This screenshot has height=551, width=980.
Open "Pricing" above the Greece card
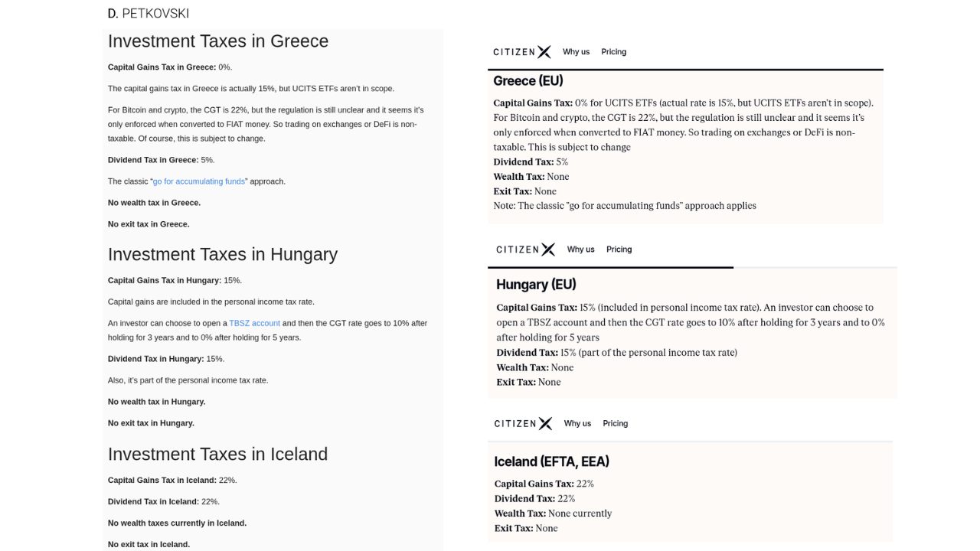click(x=613, y=52)
